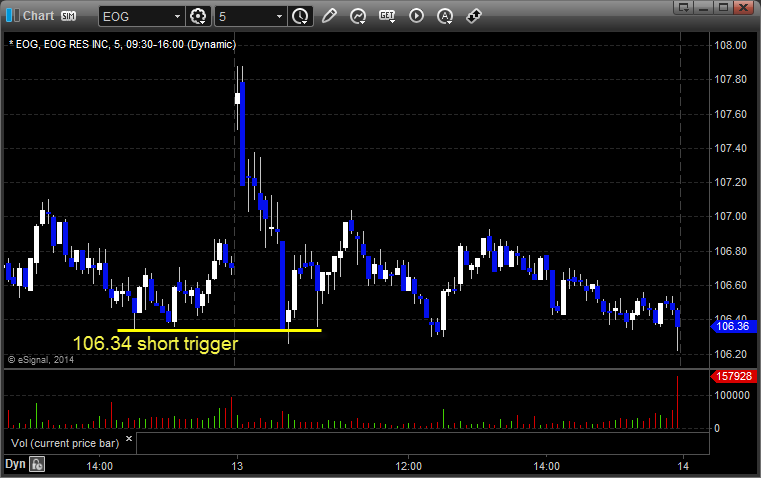Click the 100000 volume axis label

point(732,395)
